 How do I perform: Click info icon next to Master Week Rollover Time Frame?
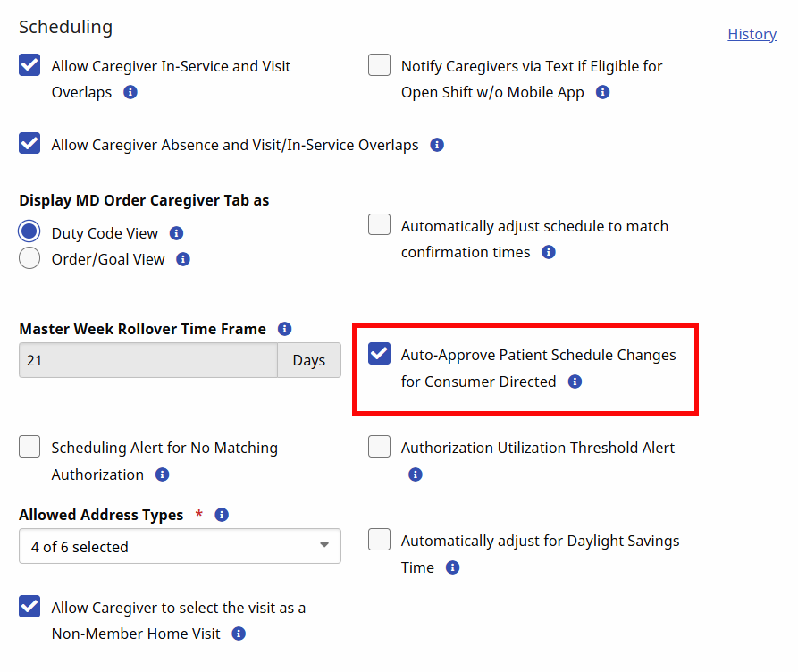tap(284, 329)
